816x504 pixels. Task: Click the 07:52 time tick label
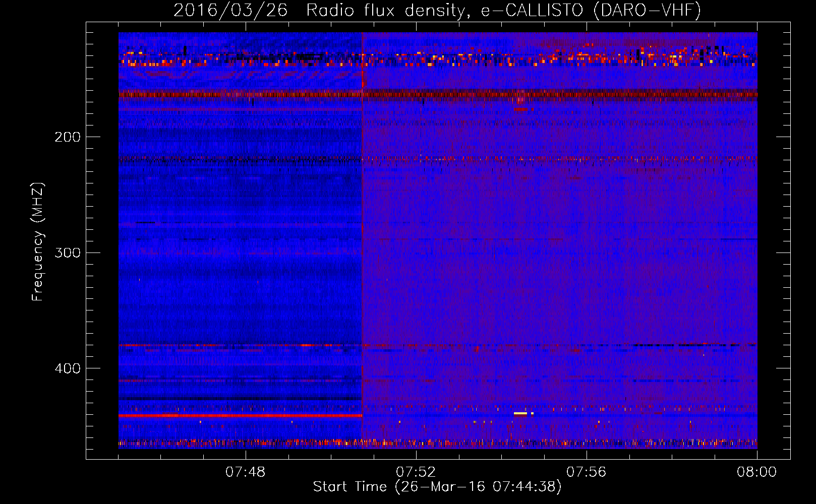tap(416, 472)
